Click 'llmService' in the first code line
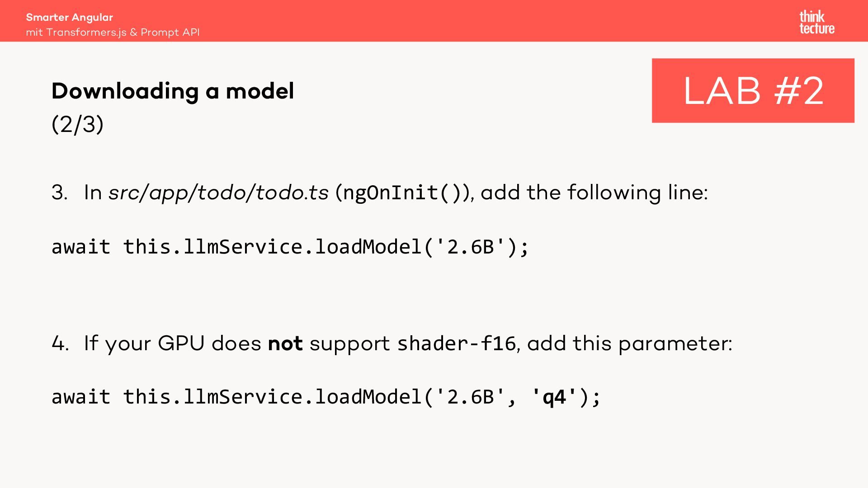 [x=243, y=247]
